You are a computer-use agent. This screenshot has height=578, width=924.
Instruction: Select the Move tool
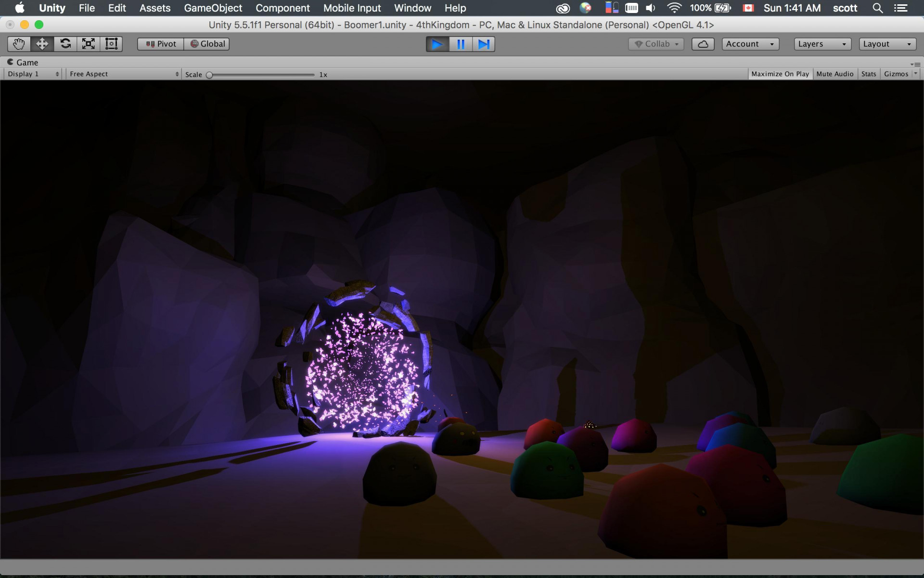coord(42,44)
